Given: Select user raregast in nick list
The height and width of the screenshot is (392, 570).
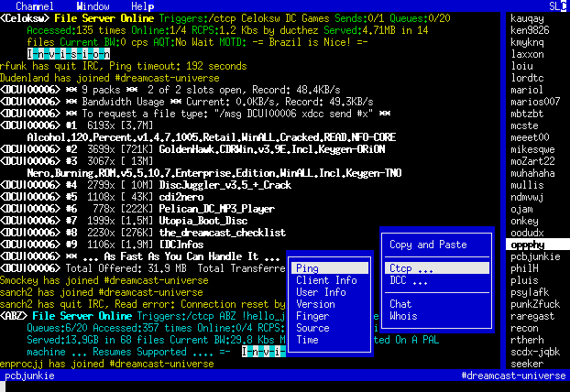Looking at the screenshot, I should (532, 316).
